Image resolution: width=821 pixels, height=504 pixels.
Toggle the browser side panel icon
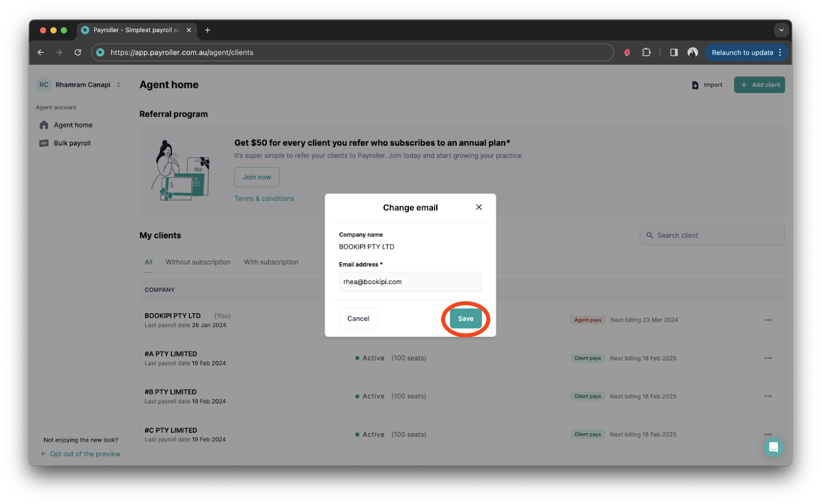[x=674, y=52]
